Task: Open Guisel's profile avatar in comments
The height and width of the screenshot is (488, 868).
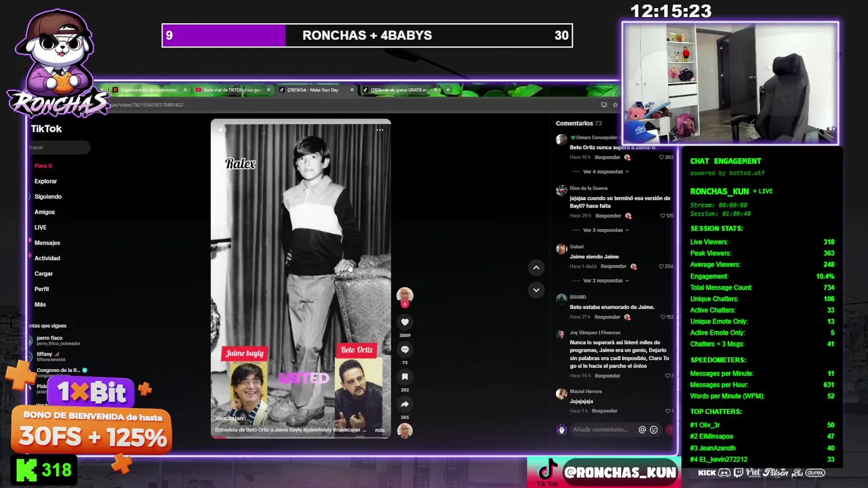Action: tap(561, 249)
